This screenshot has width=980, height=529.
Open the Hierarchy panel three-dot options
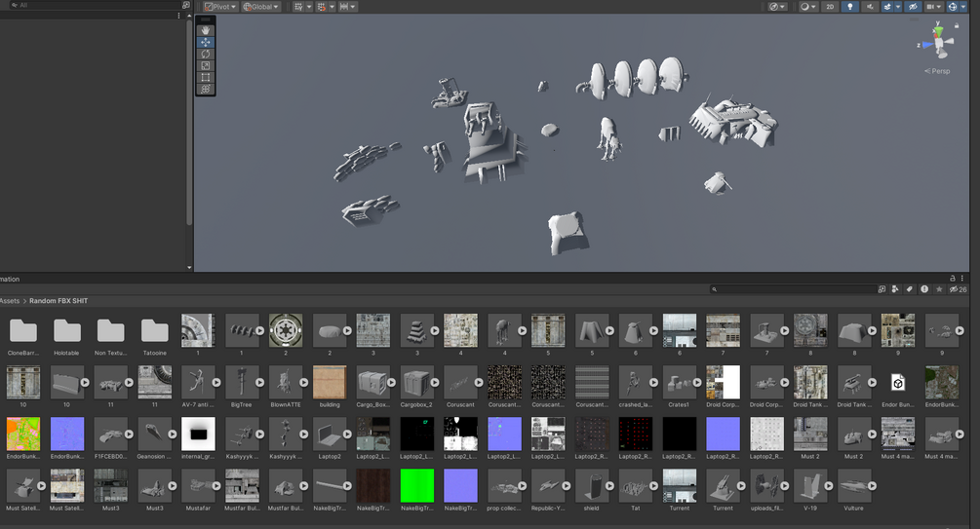pyautogui.click(x=179, y=16)
